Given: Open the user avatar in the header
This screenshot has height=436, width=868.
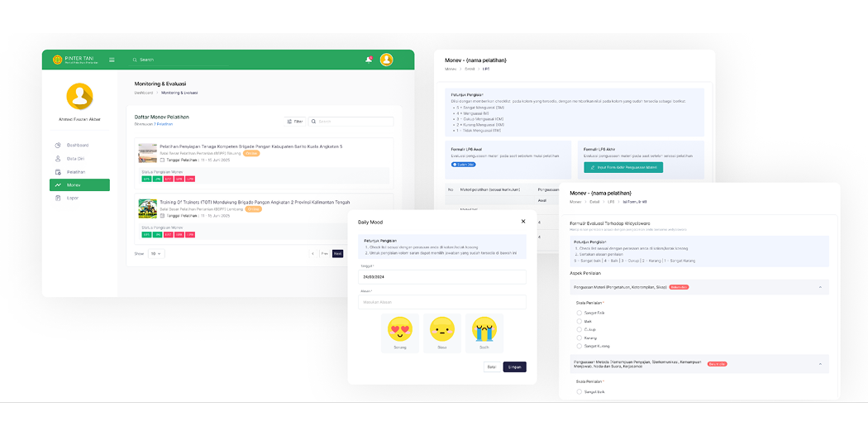Looking at the screenshot, I should tap(386, 60).
